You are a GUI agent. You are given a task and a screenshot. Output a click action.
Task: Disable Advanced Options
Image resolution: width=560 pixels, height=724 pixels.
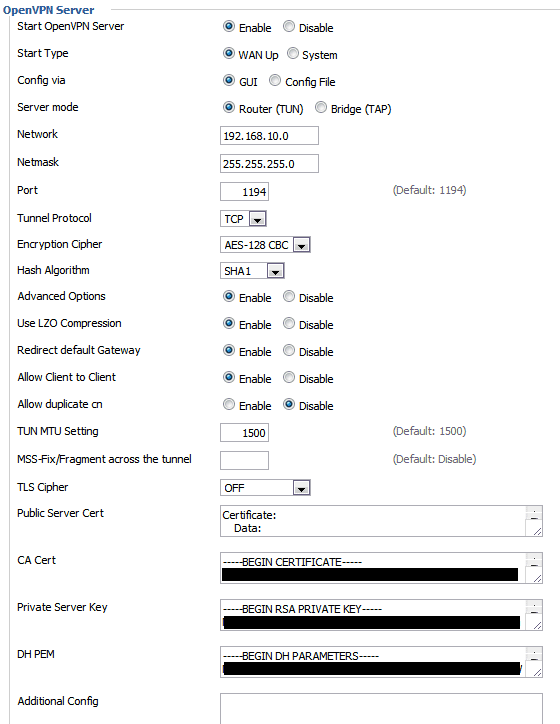pyautogui.click(x=289, y=296)
